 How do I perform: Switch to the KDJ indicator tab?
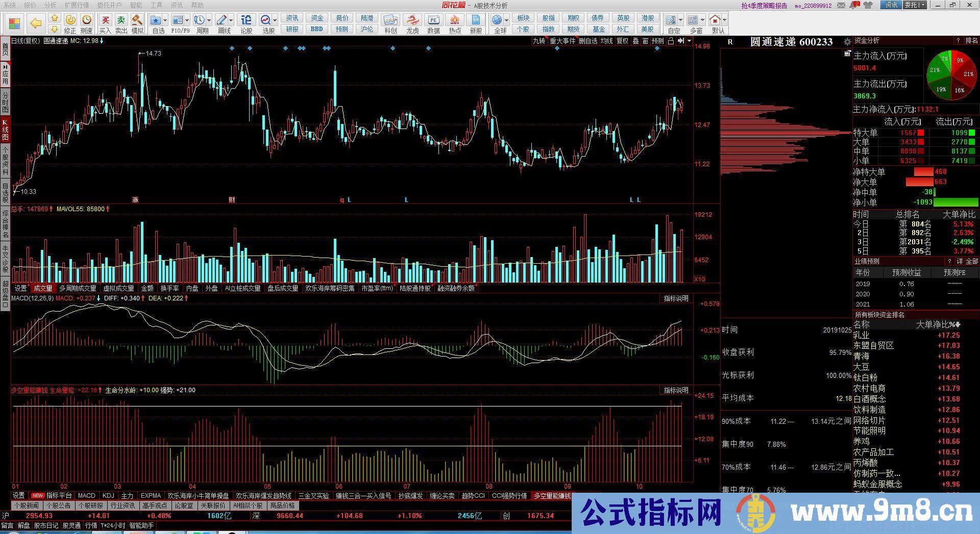(108, 495)
